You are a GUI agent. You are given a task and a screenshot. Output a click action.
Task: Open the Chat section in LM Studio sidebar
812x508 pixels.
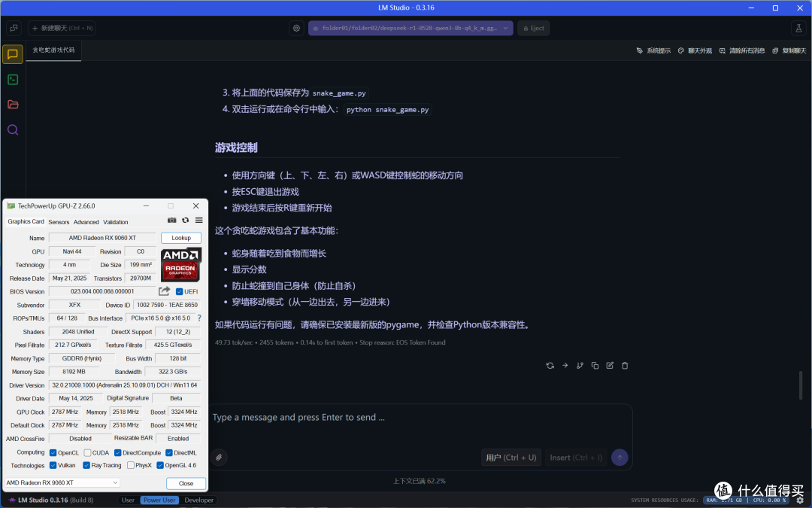click(13, 54)
